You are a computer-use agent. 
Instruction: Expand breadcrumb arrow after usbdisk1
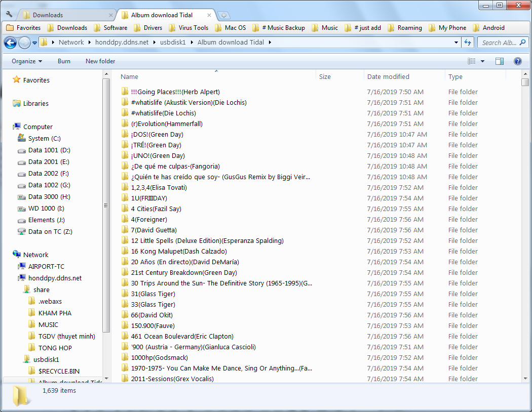point(192,43)
